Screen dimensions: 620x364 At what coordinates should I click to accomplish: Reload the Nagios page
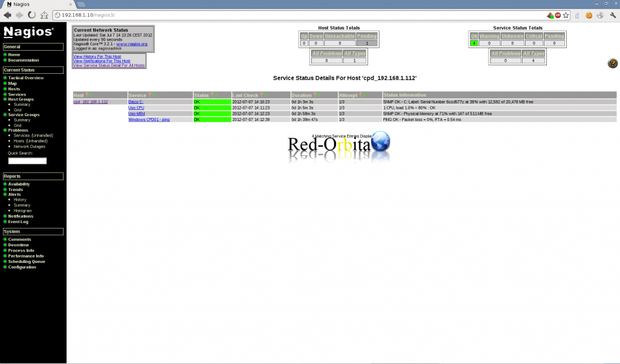pos(31,15)
